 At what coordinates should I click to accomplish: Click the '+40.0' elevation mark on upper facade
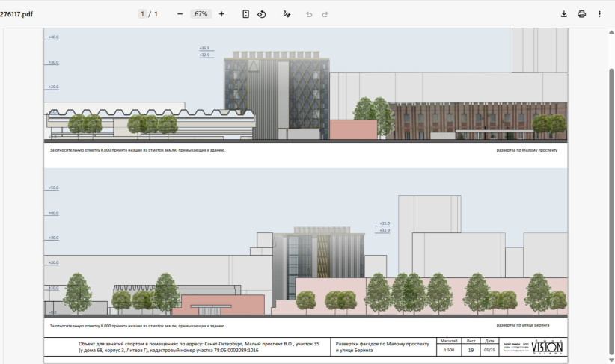click(53, 37)
